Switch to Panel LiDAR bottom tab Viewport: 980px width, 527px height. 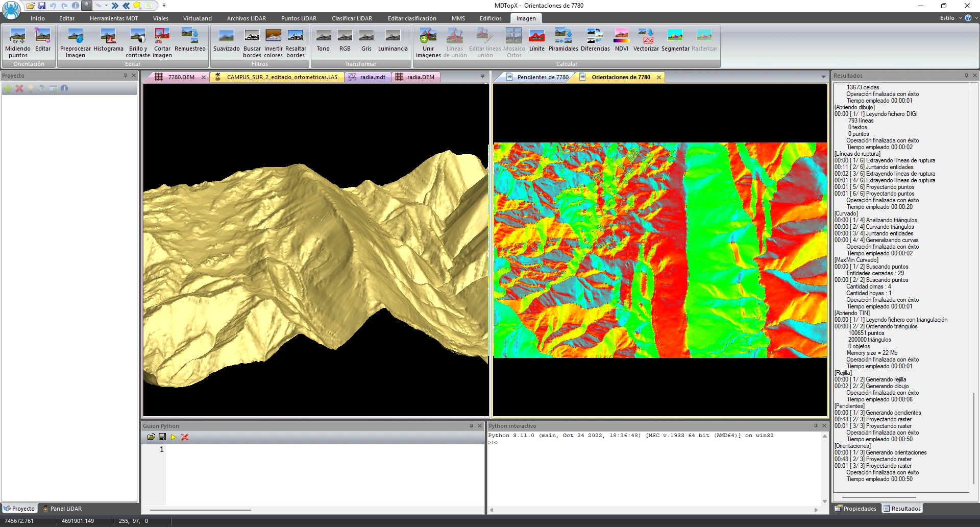coord(62,509)
